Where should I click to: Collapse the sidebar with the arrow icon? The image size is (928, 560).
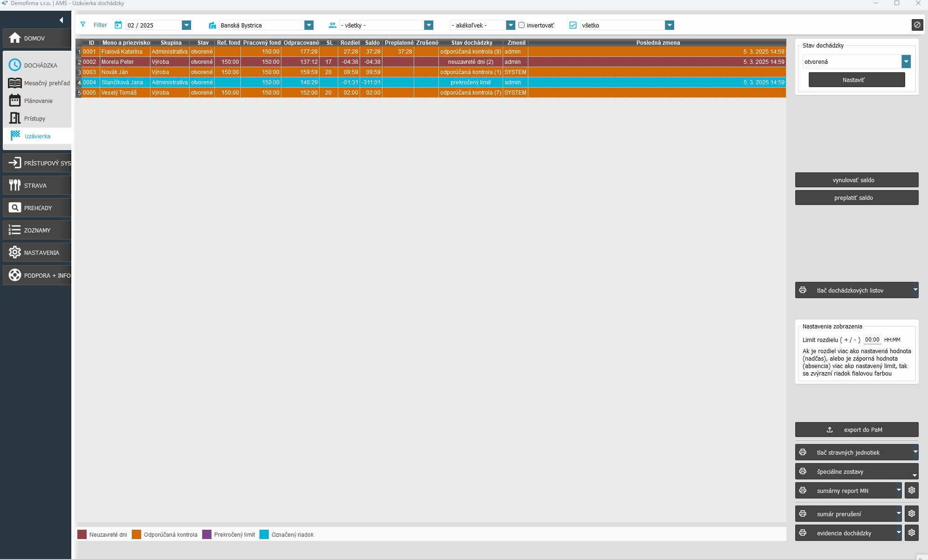[x=61, y=20]
